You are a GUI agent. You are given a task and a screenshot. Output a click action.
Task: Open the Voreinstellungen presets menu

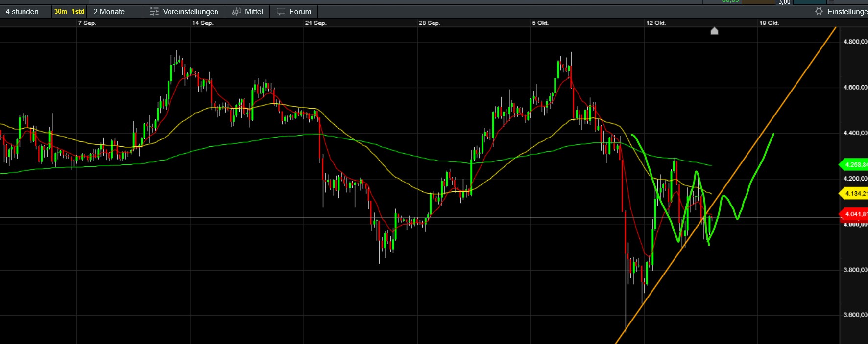click(x=191, y=11)
